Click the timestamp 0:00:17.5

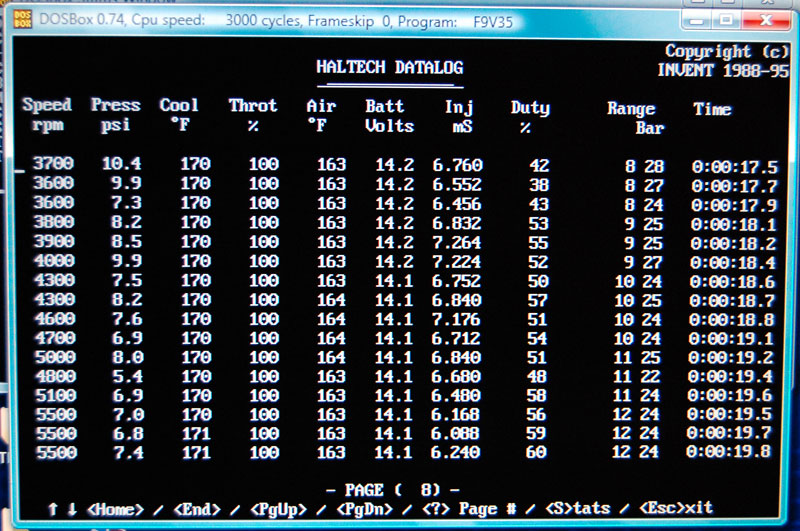tap(735, 167)
